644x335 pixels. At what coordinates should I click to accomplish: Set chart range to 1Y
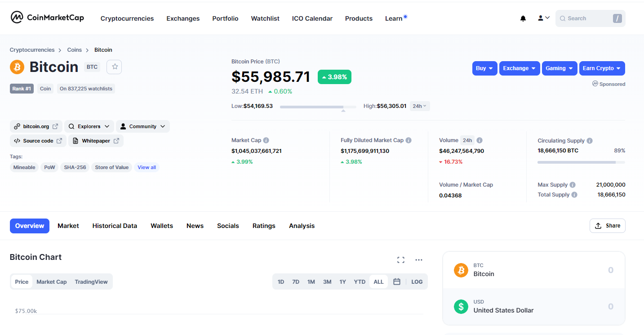(x=342, y=282)
